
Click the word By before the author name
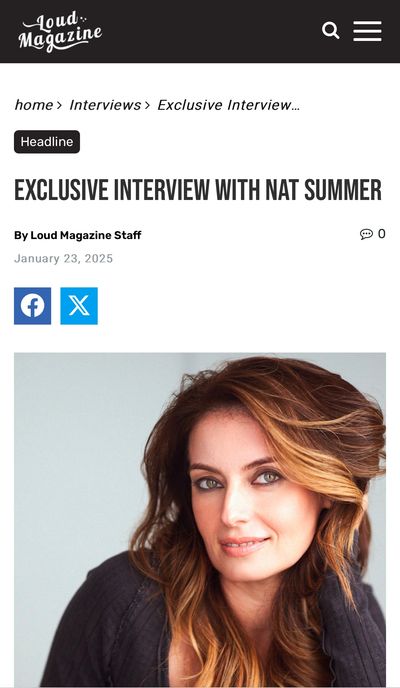coord(21,236)
